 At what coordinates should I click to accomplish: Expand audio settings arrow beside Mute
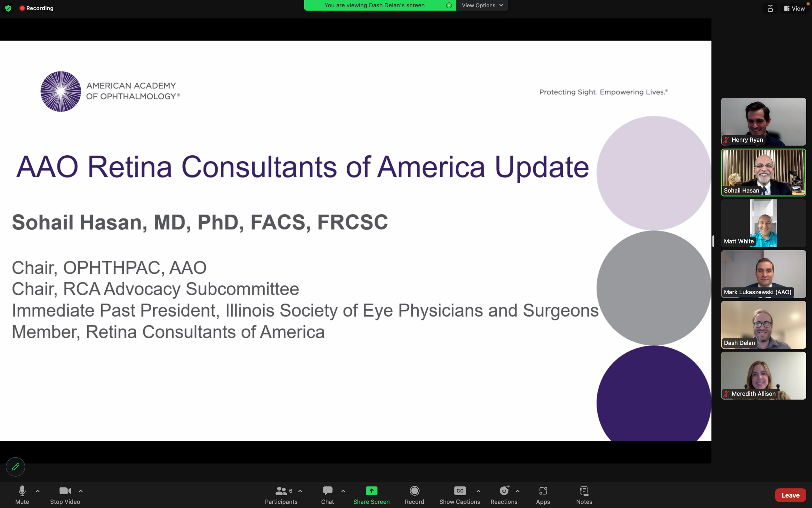click(x=37, y=491)
